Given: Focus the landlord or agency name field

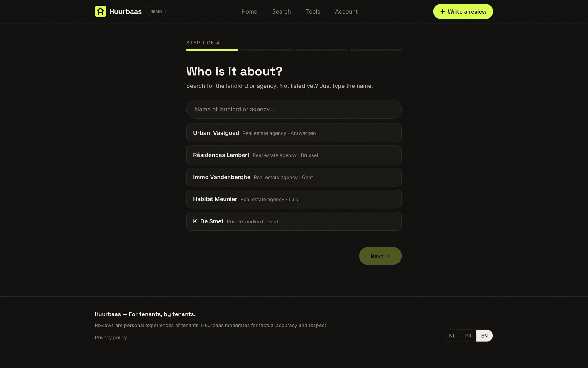Looking at the screenshot, I should click(x=294, y=109).
